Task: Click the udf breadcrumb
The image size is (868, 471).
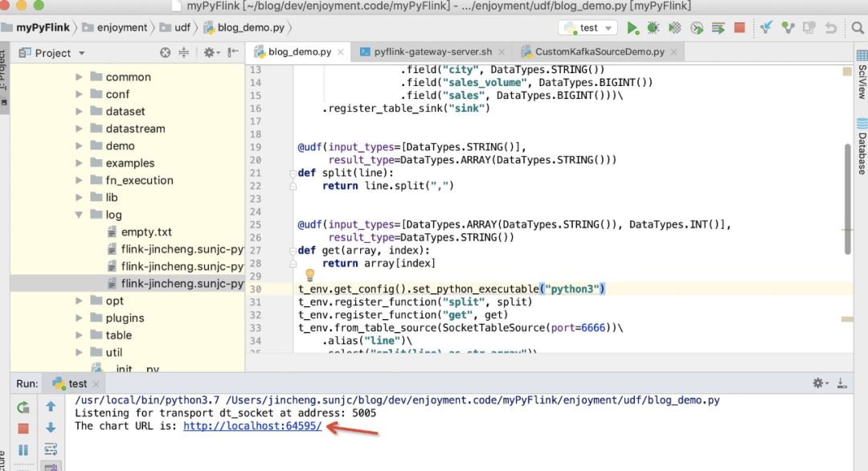Action: 175,27
